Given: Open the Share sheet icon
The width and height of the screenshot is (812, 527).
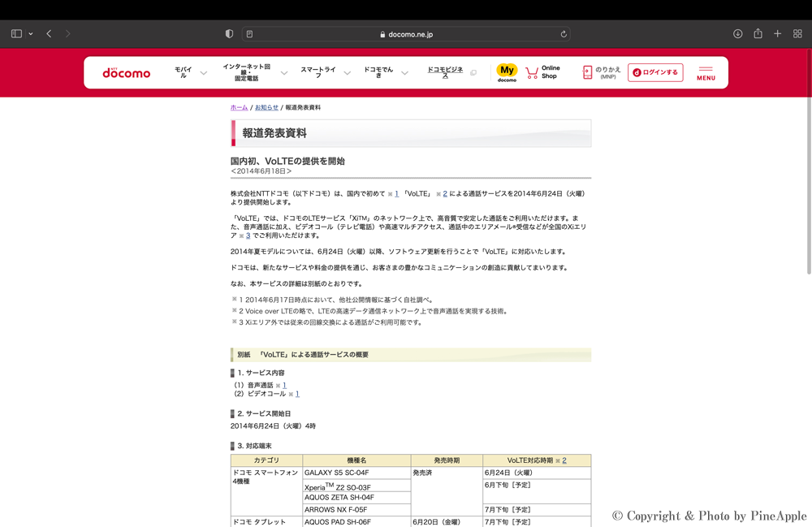Looking at the screenshot, I should 758,34.
